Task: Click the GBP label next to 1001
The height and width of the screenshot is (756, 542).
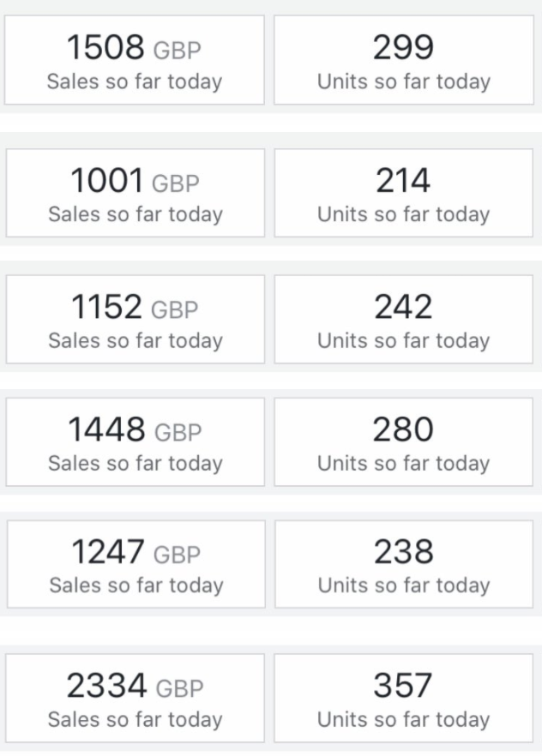Action: [176, 183]
